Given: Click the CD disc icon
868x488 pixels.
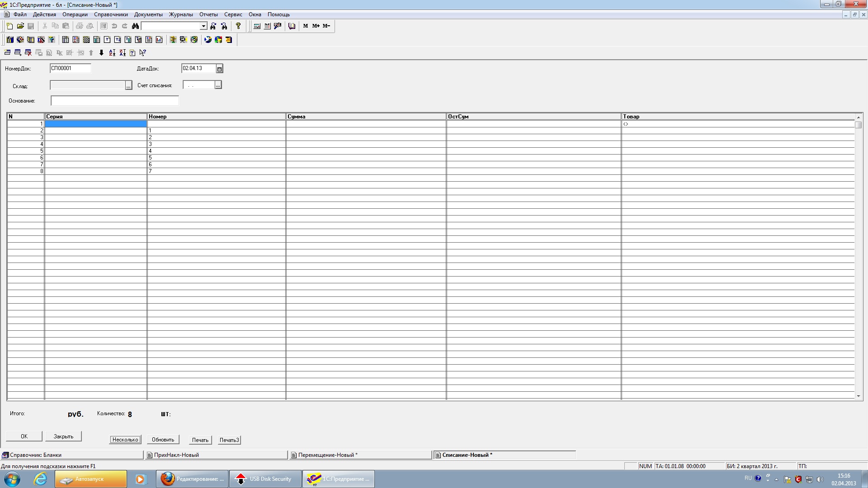Looking at the screenshot, I should 194,40.
